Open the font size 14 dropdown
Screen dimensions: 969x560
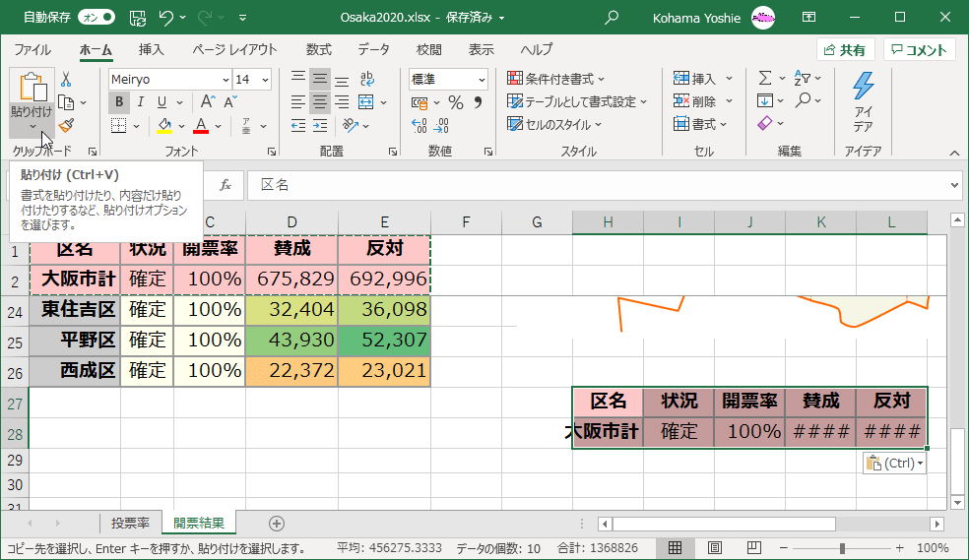265,80
